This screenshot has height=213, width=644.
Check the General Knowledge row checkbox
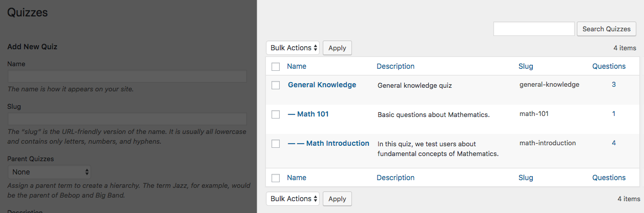pyautogui.click(x=276, y=85)
